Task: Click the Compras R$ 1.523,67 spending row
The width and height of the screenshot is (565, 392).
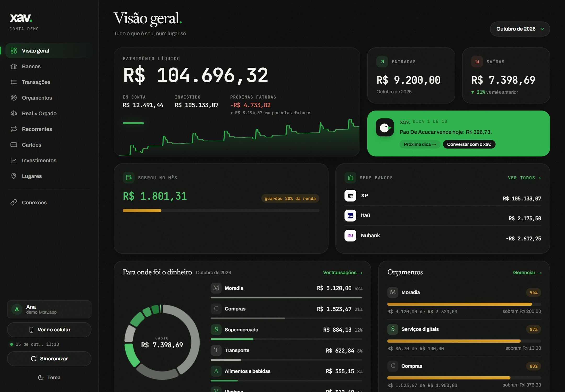Action: [x=286, y=311]
